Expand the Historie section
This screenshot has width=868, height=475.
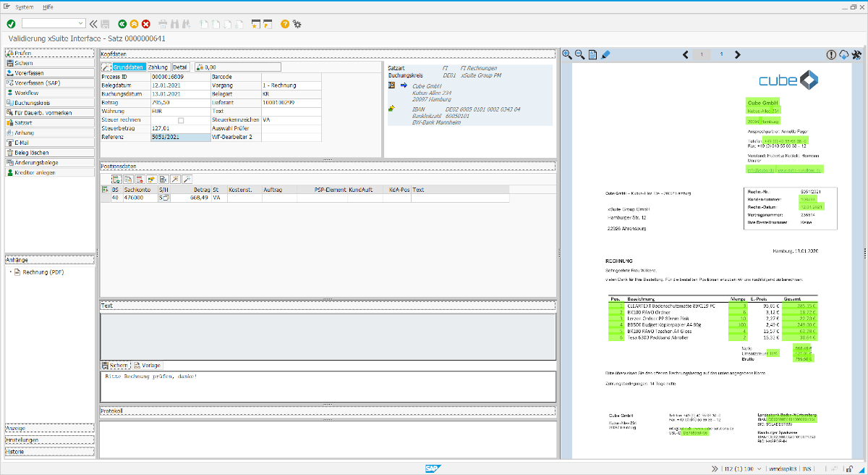coord(50,450)
